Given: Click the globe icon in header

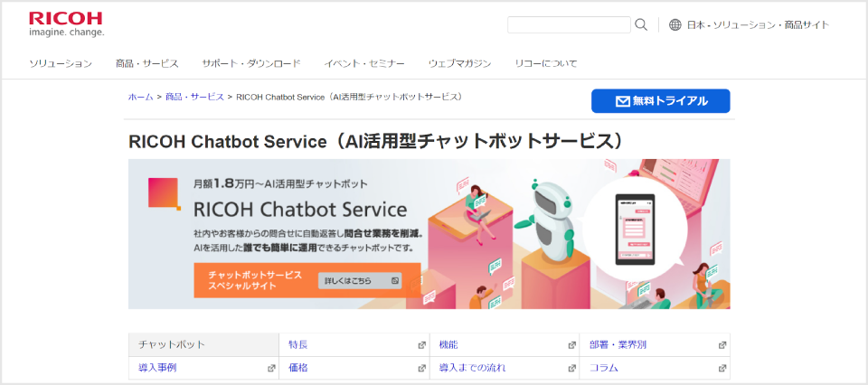Looking at the screenshot, I should point(675,25).
